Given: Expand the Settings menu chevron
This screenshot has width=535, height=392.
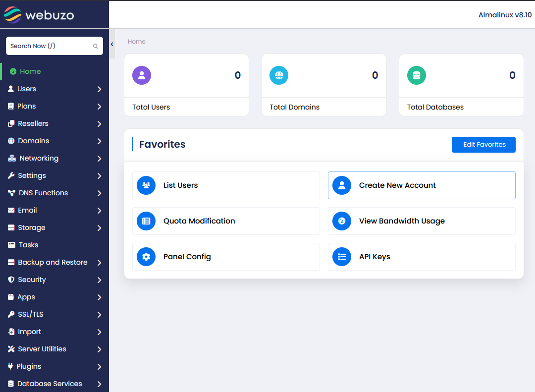Looking at the screenshot, I should click(99, 176).
